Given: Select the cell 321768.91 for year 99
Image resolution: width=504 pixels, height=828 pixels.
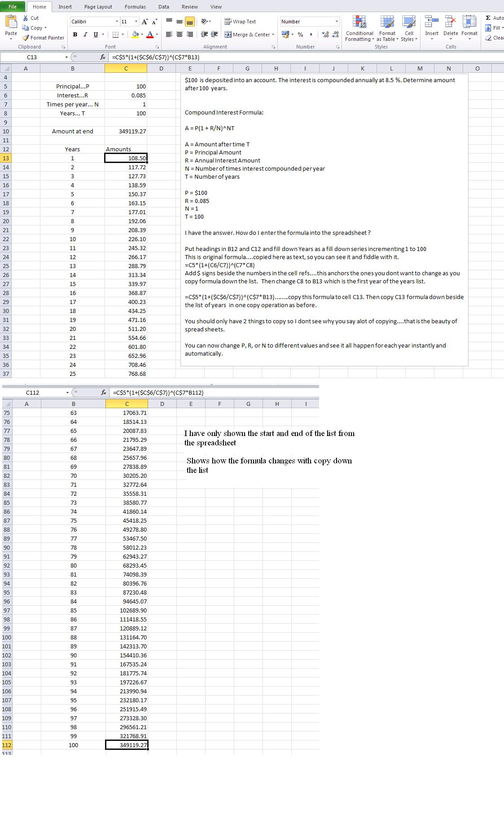Looking at the screenshot, I should tap(127, 736).
